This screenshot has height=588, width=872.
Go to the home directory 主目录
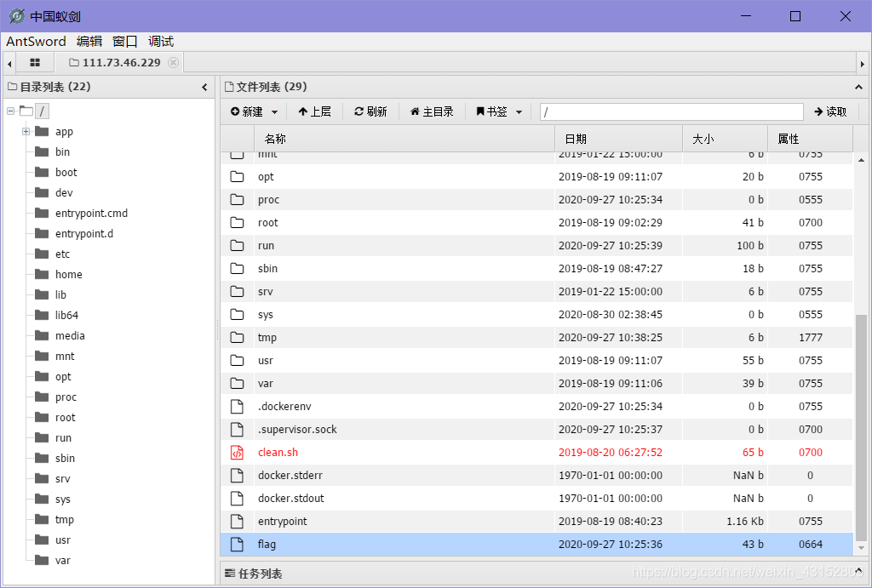point(432,111)
